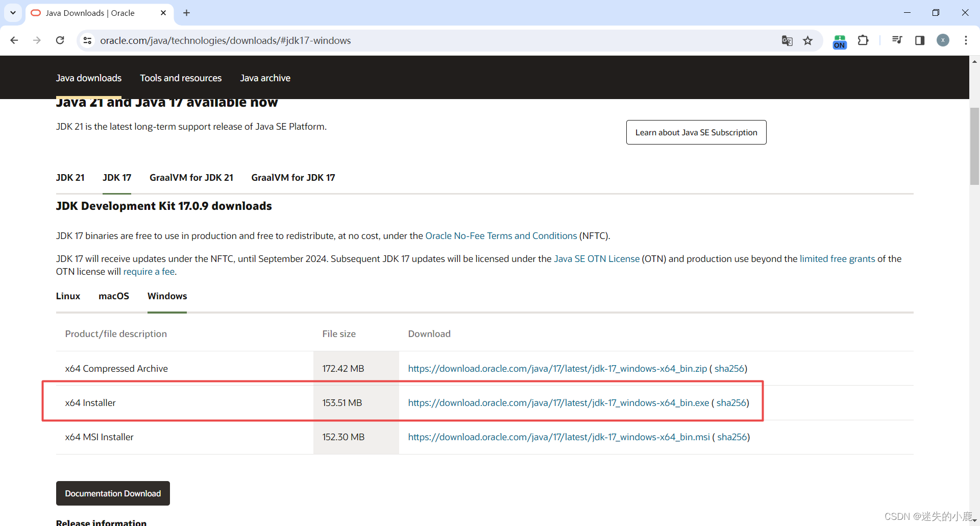980x526 pixels.
Task: Click the scrollbar up arrow
Action: 974,61
